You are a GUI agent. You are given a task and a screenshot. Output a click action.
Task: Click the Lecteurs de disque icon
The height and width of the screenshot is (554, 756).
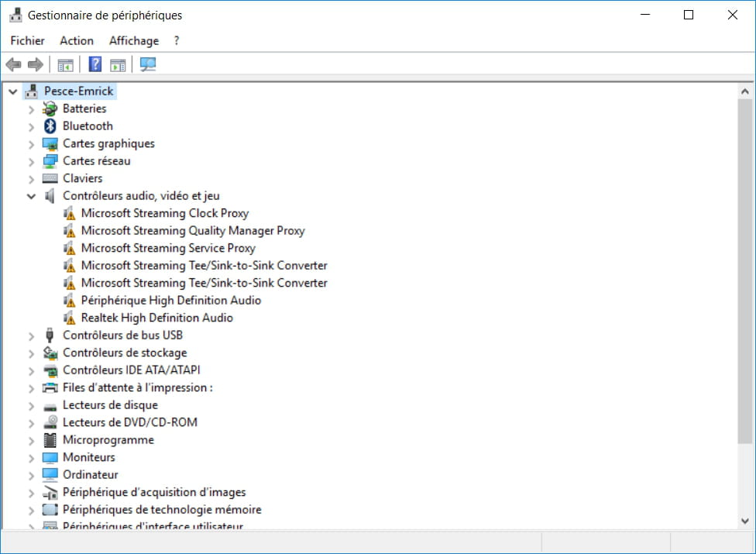pyautogui.click(x=50, y=407)
